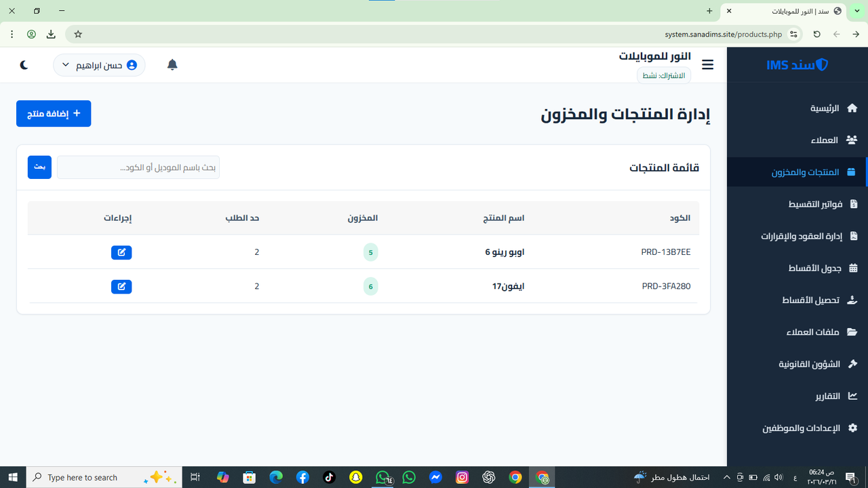Open the browser downloads icon
Viewport: 868px width, 488px height.
tap(51, 34)
